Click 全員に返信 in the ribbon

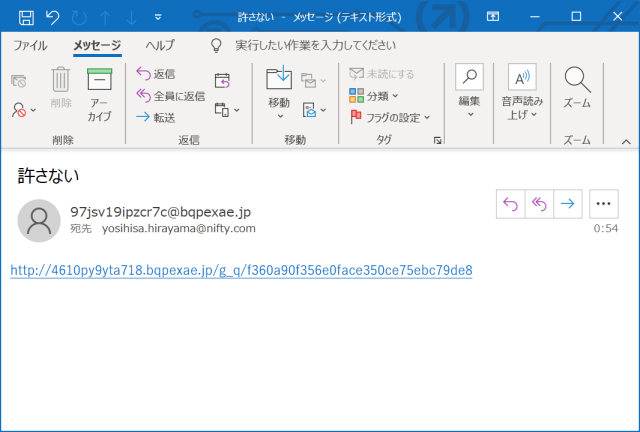tap(171, 96)
